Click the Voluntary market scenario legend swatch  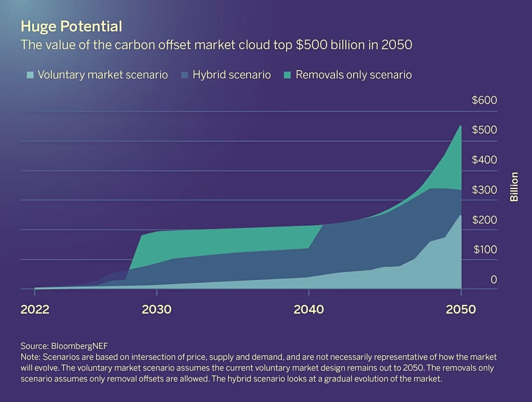[x=30, y=75]
